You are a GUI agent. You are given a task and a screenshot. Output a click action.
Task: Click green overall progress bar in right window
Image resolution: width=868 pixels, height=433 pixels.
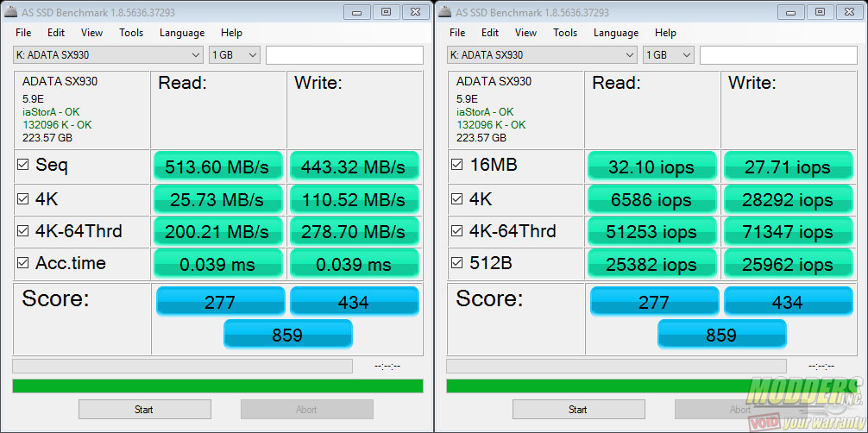pos(651,386)
